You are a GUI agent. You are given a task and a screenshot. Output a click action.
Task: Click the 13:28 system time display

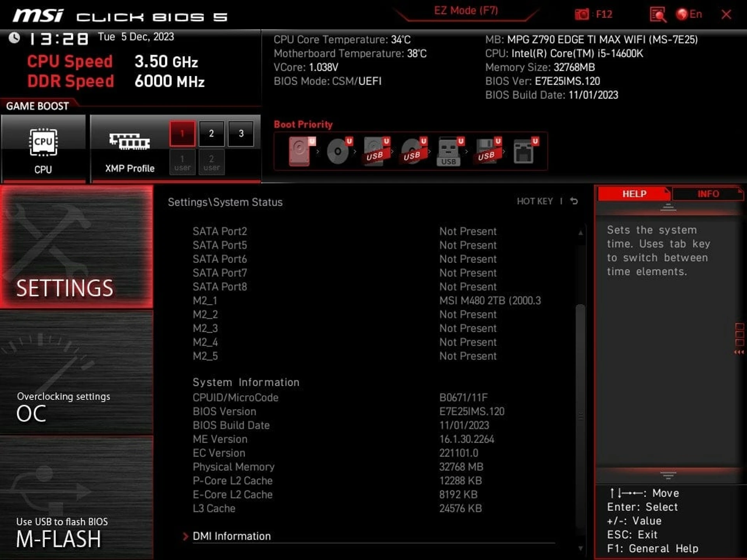(59, 39)
